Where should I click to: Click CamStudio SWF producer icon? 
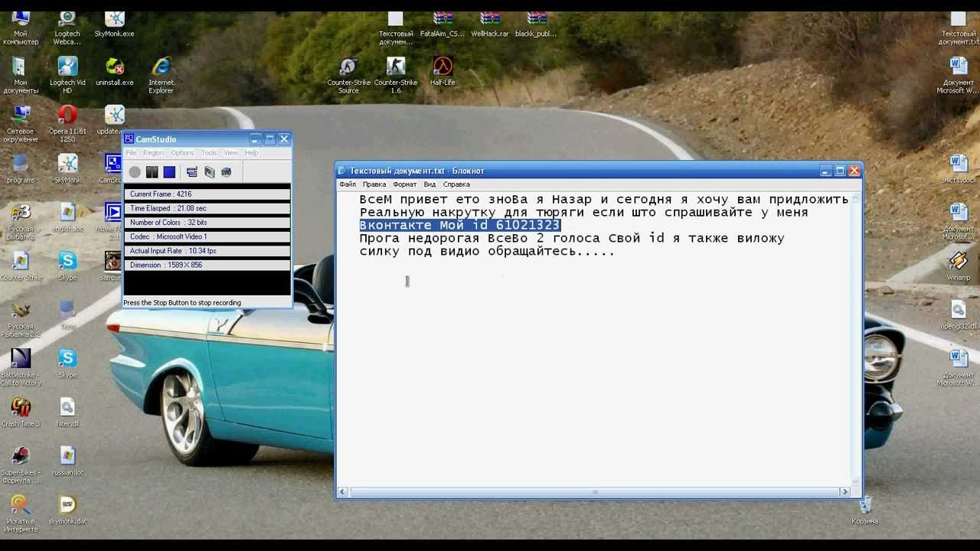pos(226,172)
